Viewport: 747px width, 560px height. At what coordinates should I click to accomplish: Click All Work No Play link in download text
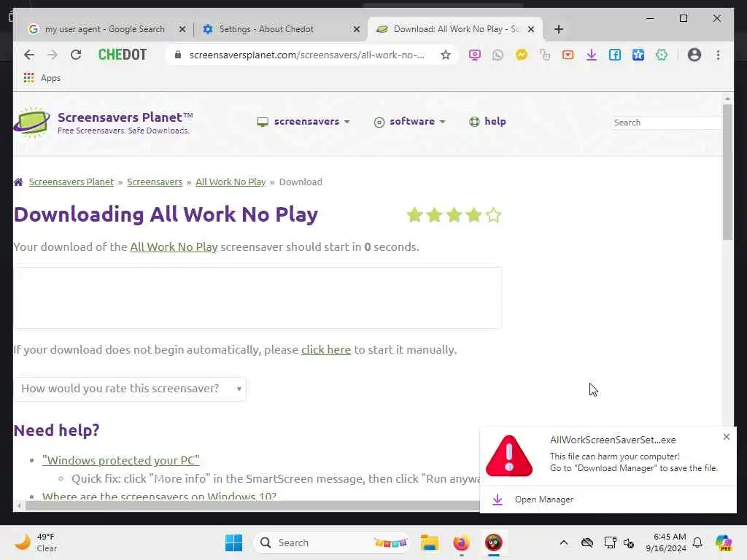[x=174, y=246]
